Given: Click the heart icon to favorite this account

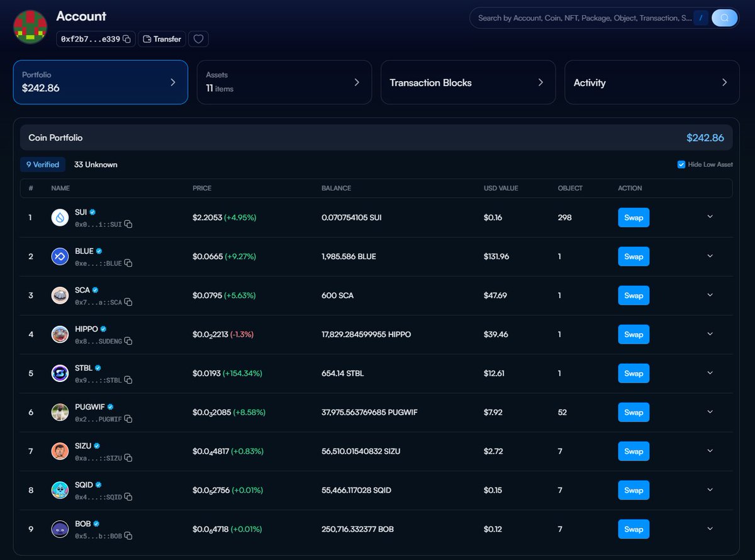Looking at the screenshot, I should (198, 38).
